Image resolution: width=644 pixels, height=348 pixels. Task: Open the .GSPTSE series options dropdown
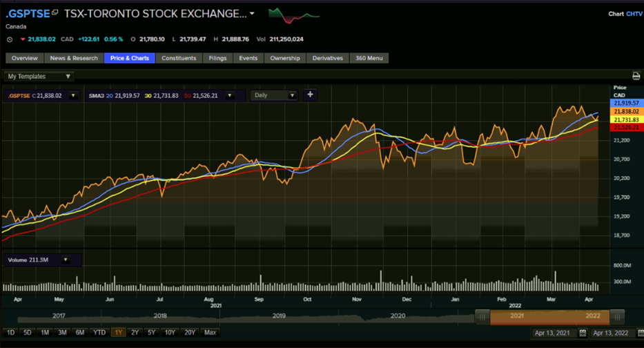[73, 96]
